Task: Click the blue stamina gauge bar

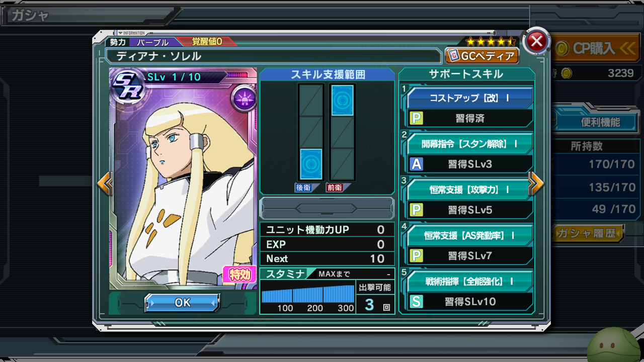Action: click(308, 294)
